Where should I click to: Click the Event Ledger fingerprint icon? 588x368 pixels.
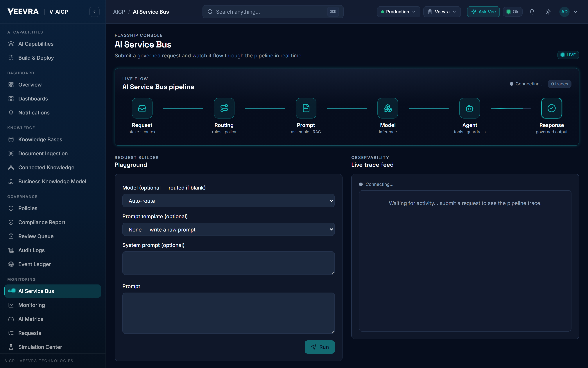(x=11, y=264)
